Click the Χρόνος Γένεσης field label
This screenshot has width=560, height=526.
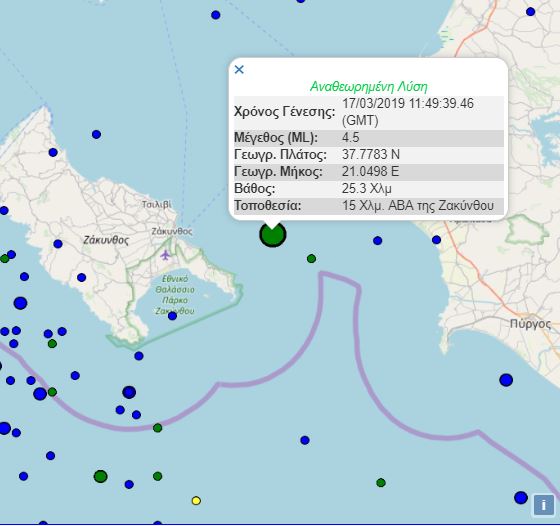coord(285,112)
